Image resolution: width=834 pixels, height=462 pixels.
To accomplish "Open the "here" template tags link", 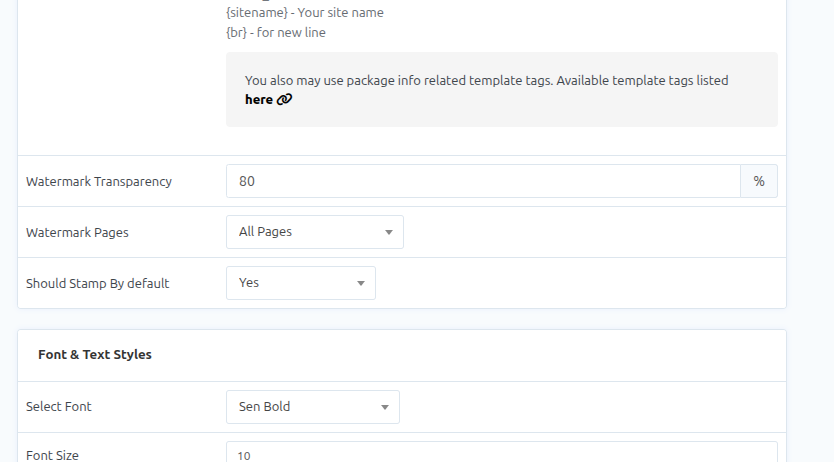I will 258,100.
